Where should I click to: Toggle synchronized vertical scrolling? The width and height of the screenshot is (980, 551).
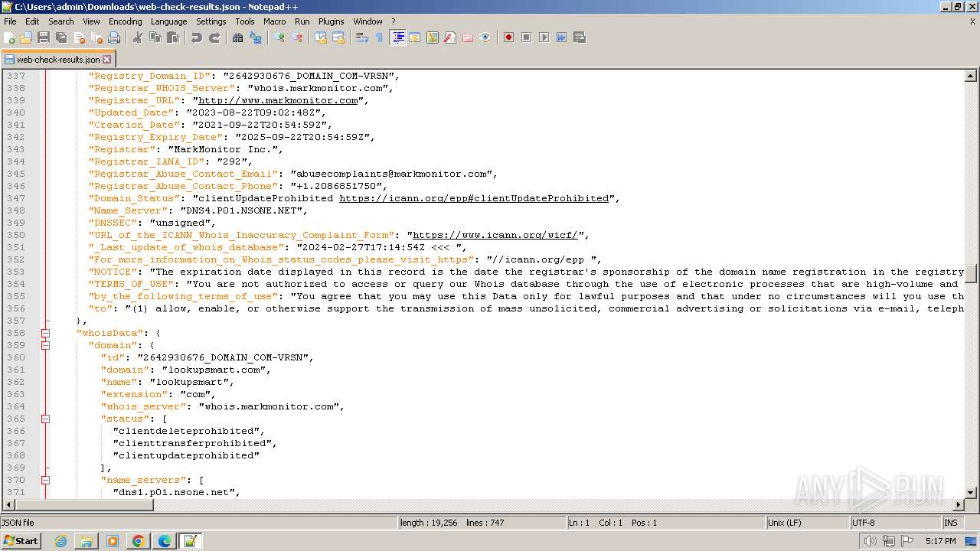(x=321, y=37)
